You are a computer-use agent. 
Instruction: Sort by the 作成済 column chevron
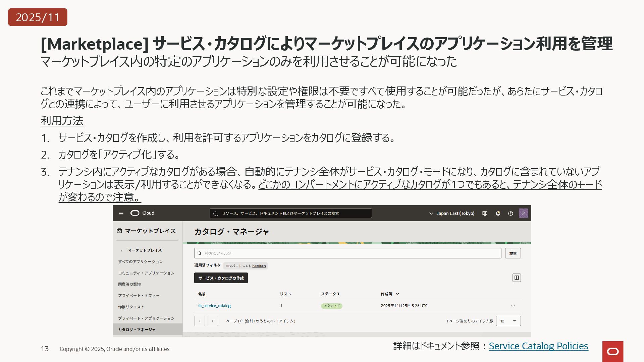click(x=397, y=294)
